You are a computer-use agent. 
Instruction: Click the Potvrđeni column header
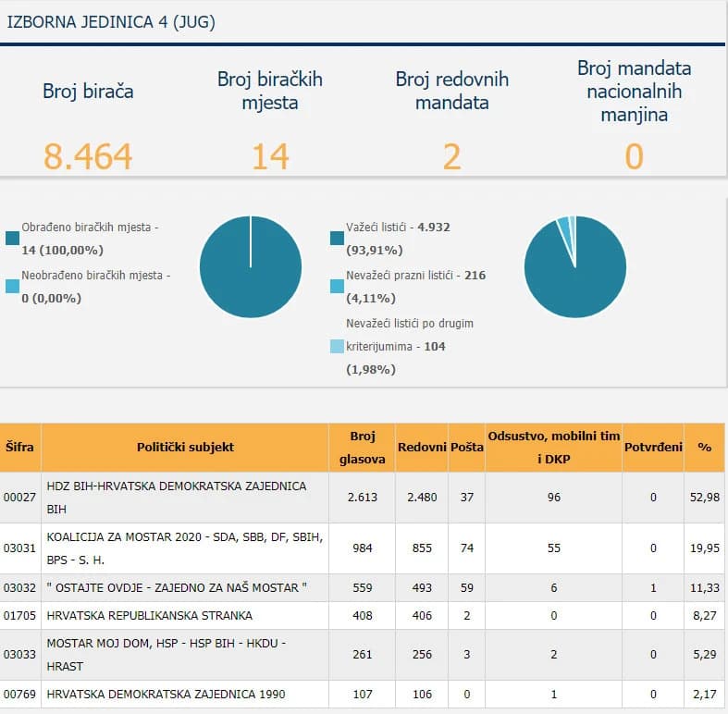point(653,447)
